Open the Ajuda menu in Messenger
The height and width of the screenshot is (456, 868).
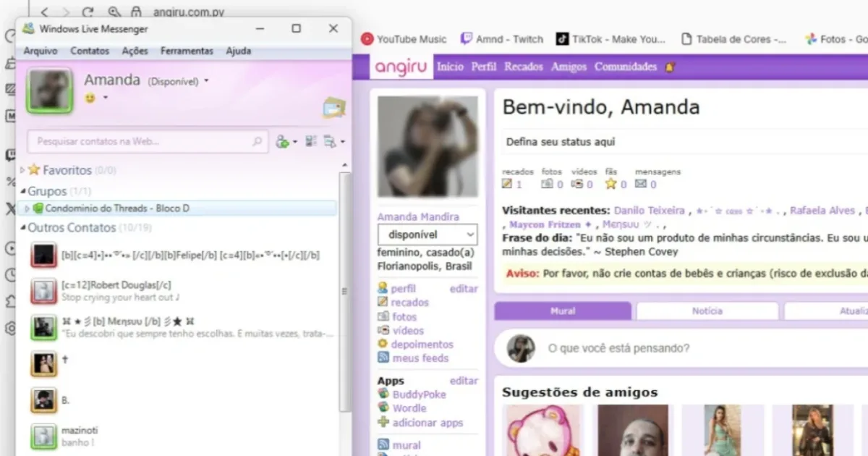click(x=239, y=51)
